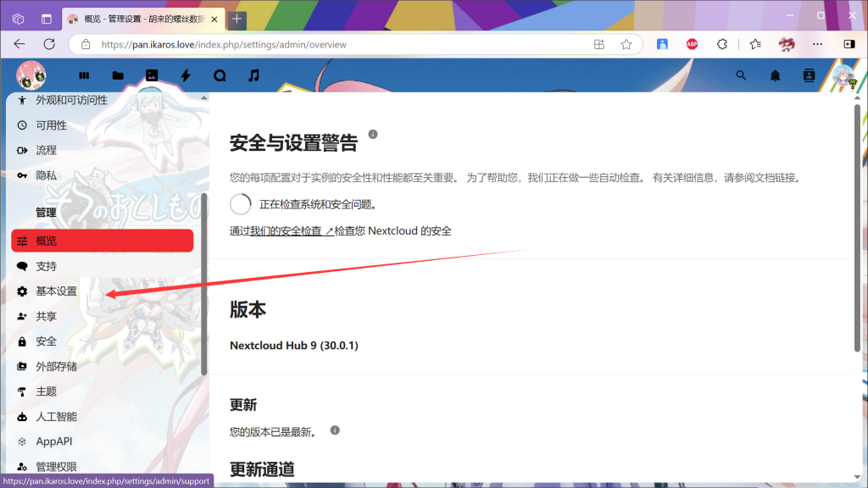
Task: Open the Talk chat icon
Action: click(220, 75)
